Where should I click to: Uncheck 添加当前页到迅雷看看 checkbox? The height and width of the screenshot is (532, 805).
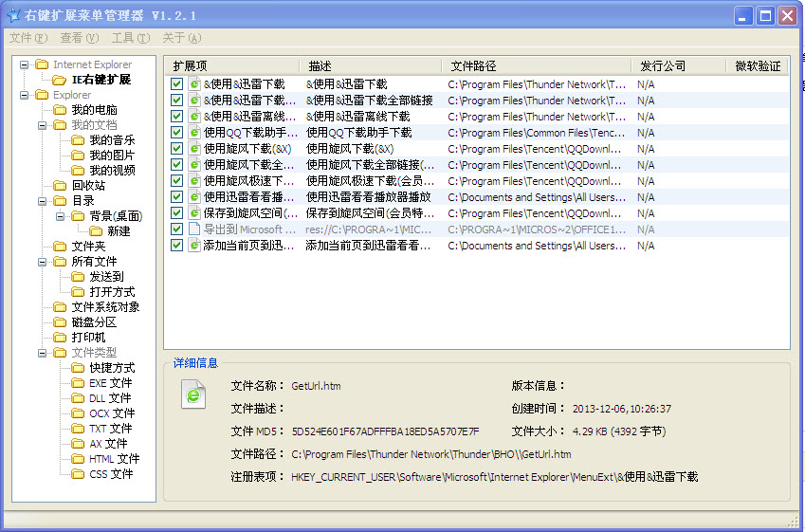(176, 245)
